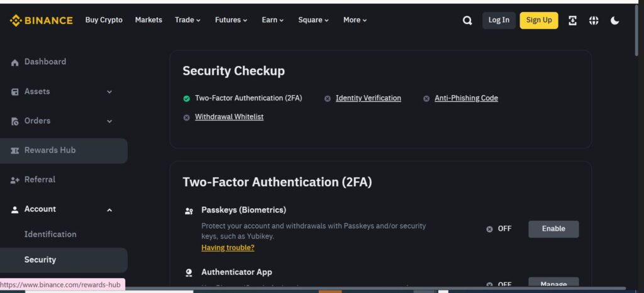Toggle dark mode moon icon
This screenshot has height=293, width=644.
[614, 21]
